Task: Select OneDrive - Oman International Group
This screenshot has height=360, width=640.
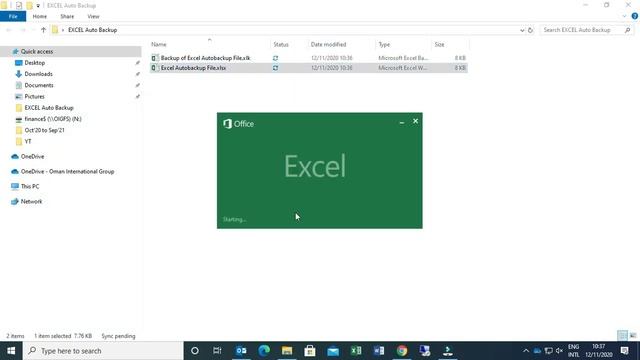Action: click(67, 171)
